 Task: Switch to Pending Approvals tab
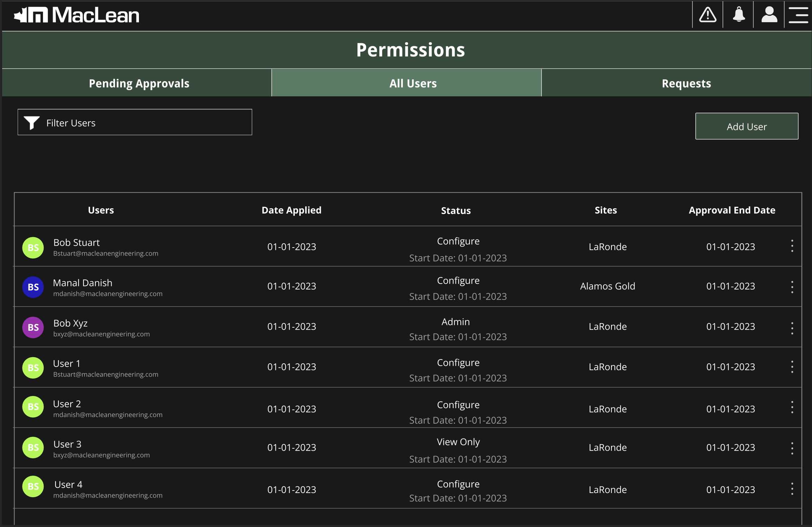139,83
